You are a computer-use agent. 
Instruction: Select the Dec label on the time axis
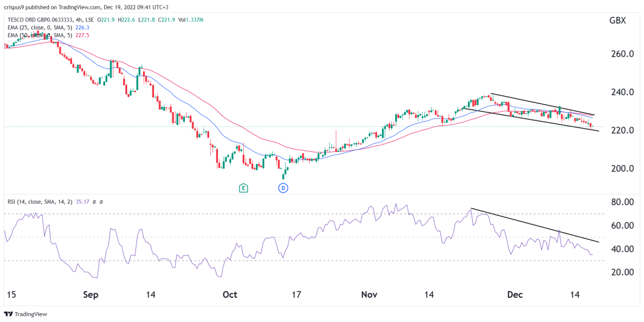[515, 294]
